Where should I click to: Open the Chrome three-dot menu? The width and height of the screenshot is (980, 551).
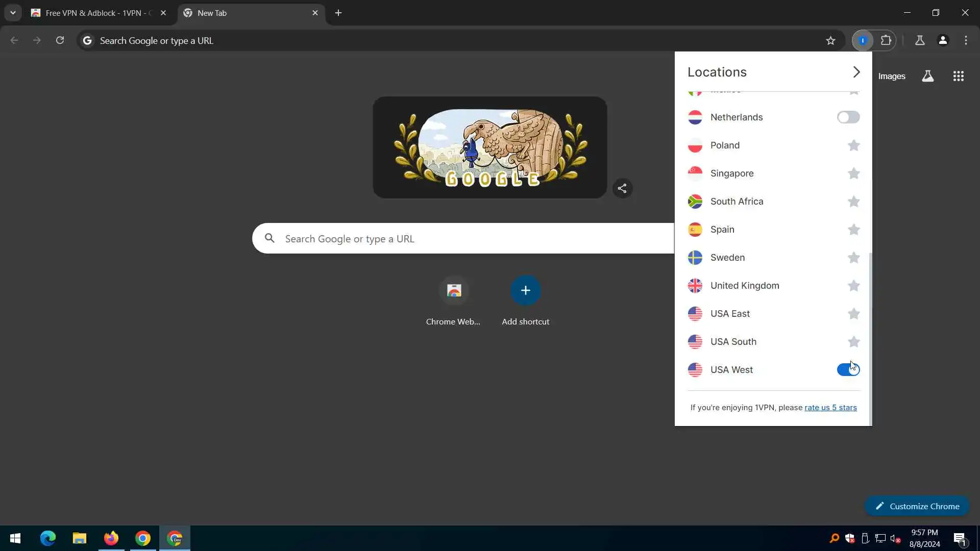966,40
